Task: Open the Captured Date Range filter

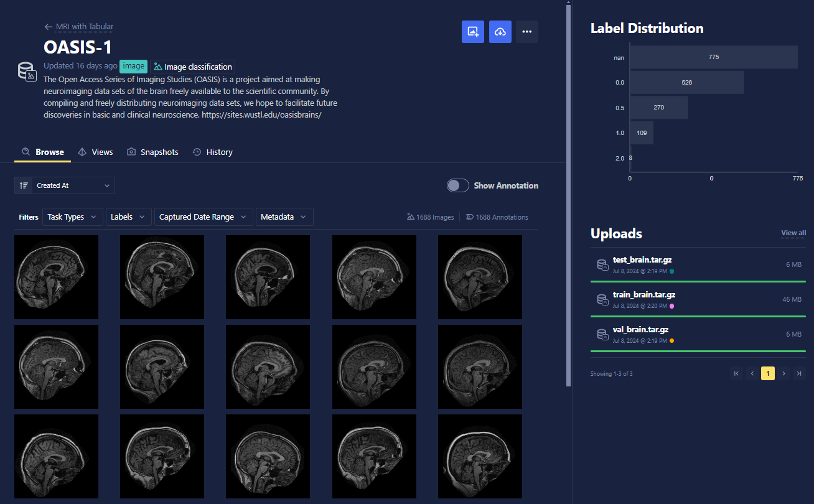Action: [x=203, y=217]
